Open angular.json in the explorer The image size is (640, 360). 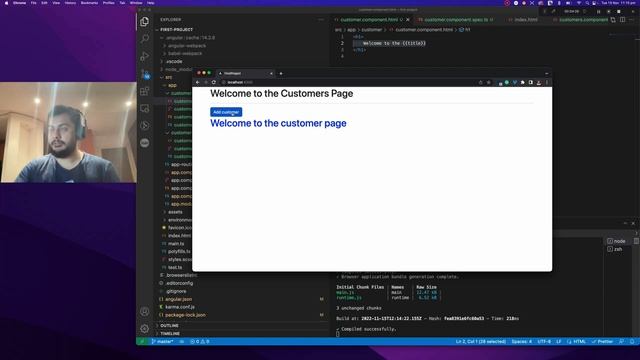[178, 299]
